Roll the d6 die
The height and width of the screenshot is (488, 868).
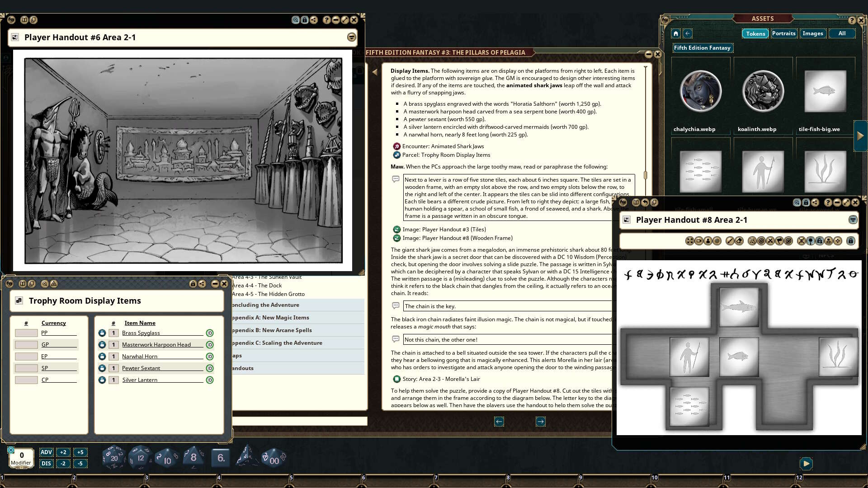click(221, 458)
